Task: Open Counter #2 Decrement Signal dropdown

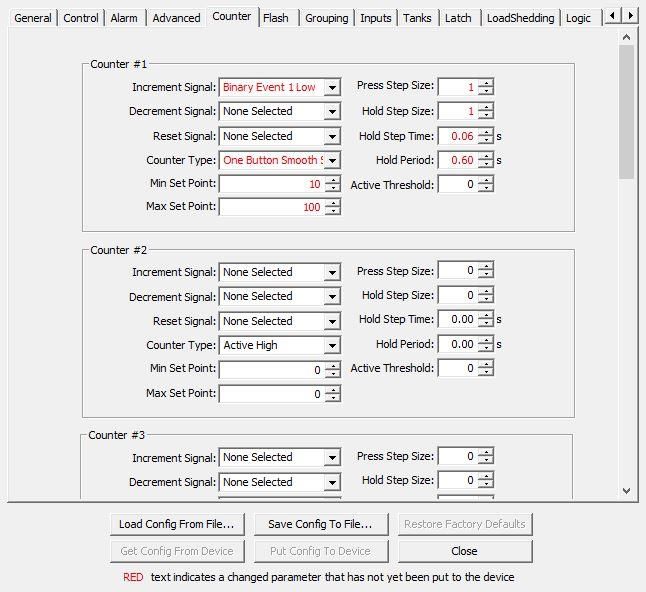Action: [x=332, y=296]
